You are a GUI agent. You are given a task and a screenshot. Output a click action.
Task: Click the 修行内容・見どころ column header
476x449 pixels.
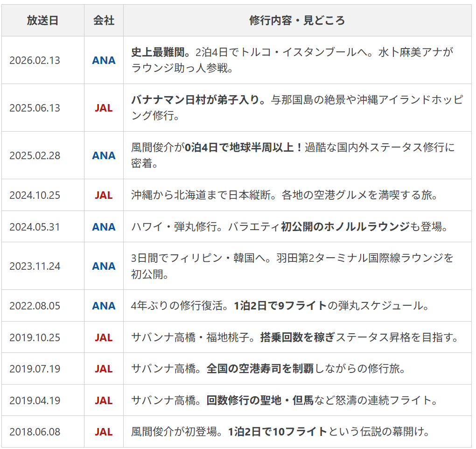[297, 21]
